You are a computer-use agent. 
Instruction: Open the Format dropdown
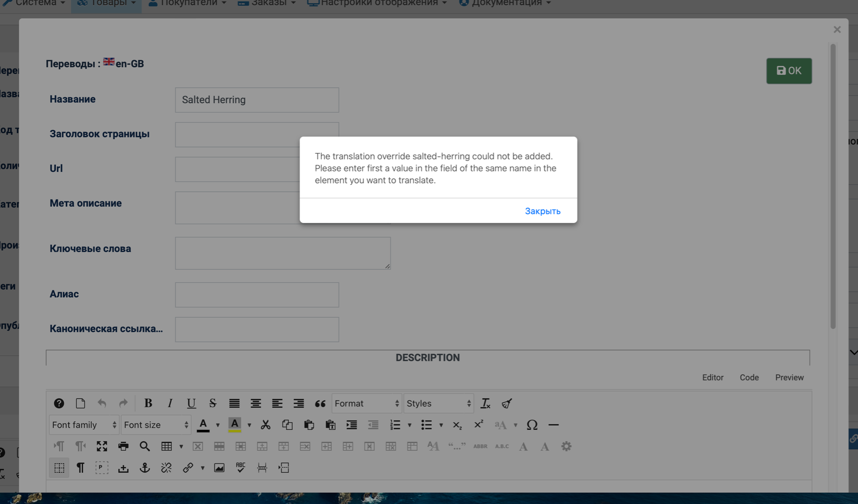click(366, 403)
